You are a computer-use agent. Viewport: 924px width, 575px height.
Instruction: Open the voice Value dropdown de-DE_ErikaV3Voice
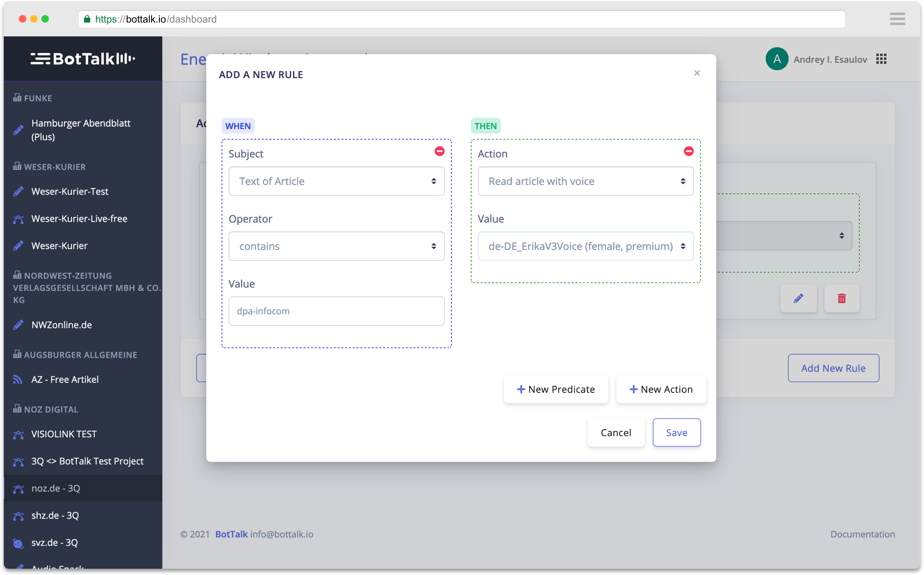585,246
